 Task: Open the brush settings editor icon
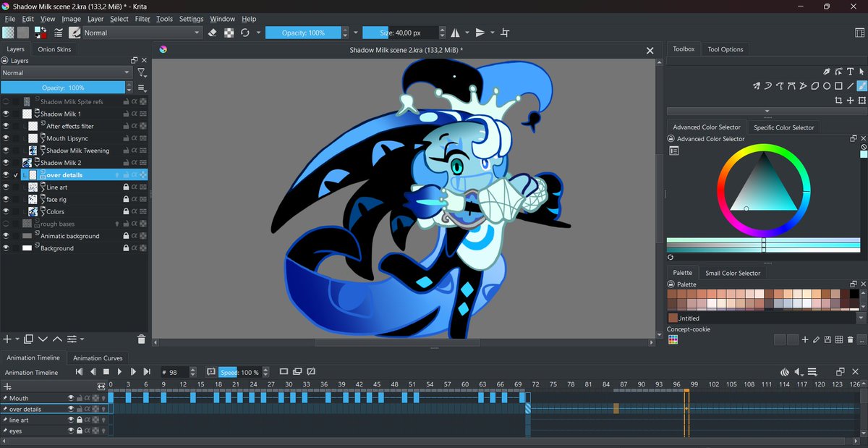click(x=59, y=33)
